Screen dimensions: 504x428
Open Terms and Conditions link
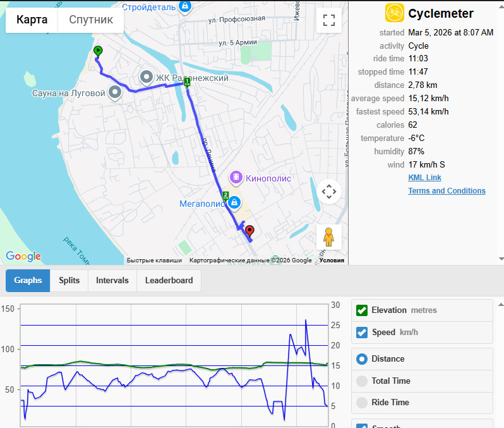click(447, 190)
